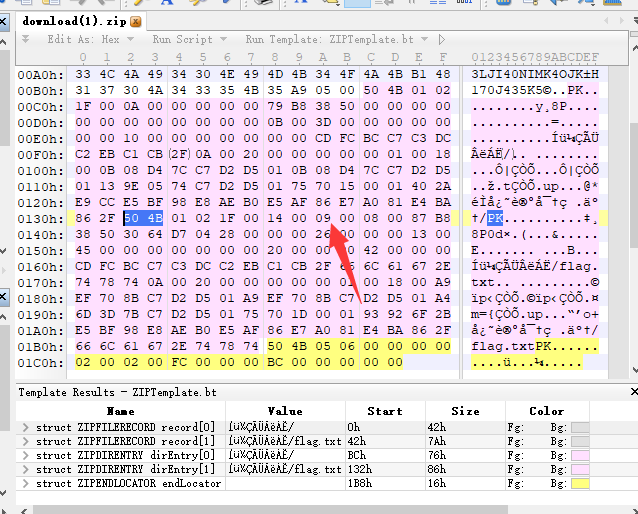
Task: Click byte 09 under the red arrow
Action: (x=323, y=219)
